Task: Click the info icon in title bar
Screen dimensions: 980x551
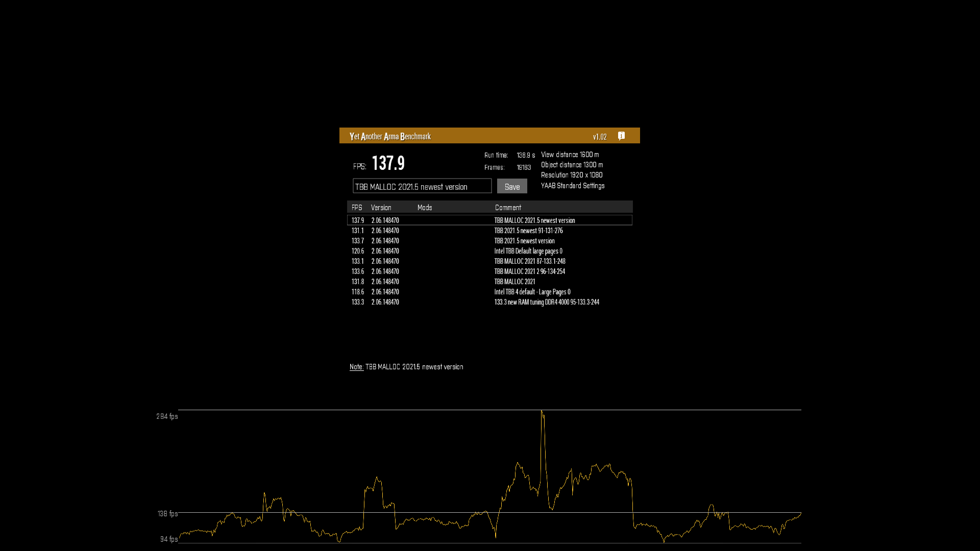Action: click(x=621, y=136)
